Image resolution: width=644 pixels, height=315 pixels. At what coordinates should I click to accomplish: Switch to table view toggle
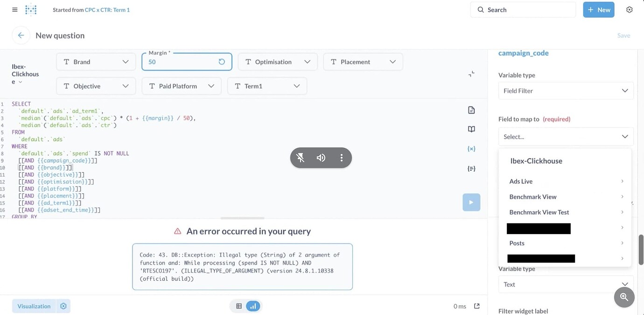point(239,306)
